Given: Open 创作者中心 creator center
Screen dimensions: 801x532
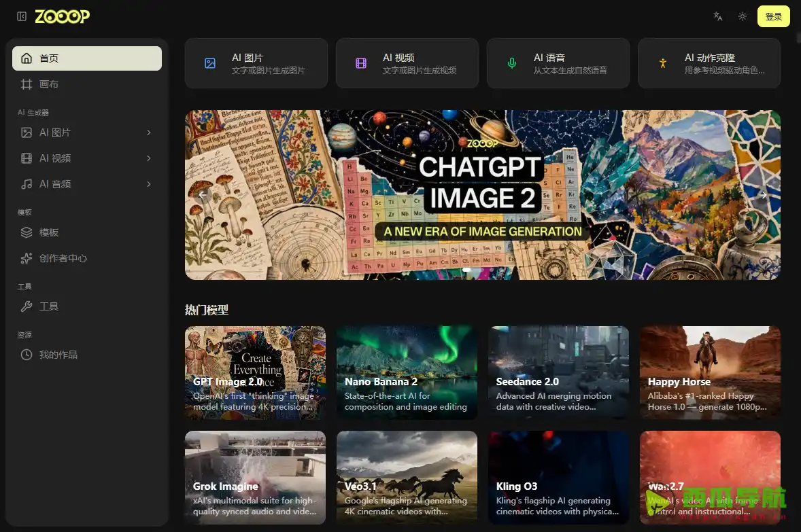Looking at the screenshot, I should coord(87,258).
